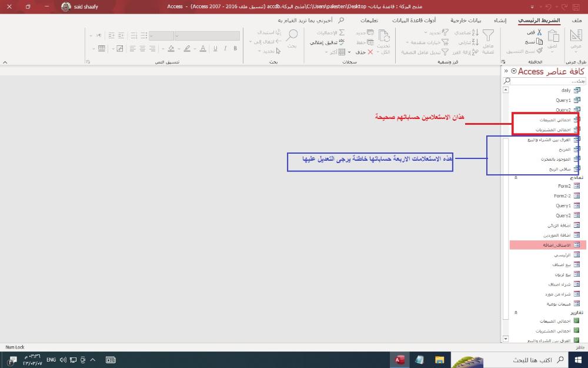Click the volume icon in system tray
The image size is (588, 368).
tap(63, 360)
